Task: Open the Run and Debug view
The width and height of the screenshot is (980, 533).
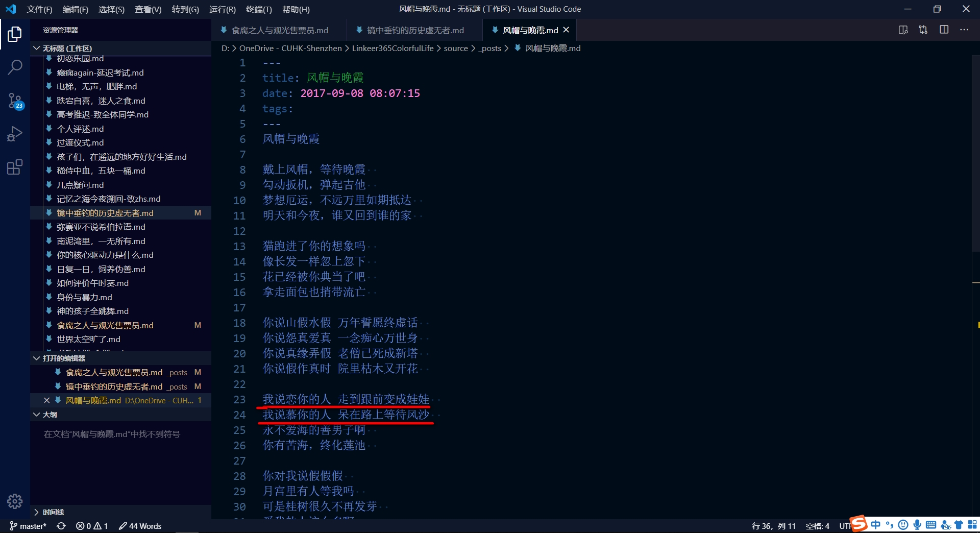Action: click(x=15, y=134)
